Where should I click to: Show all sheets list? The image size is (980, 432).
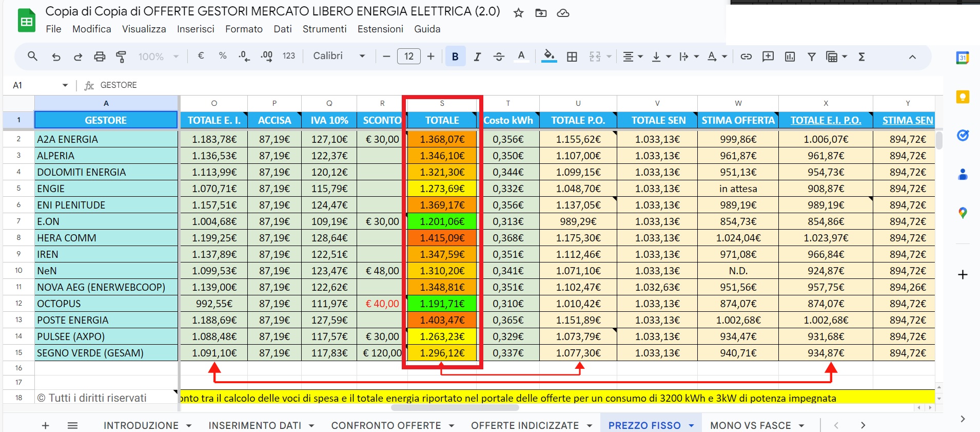pos(73,425)
